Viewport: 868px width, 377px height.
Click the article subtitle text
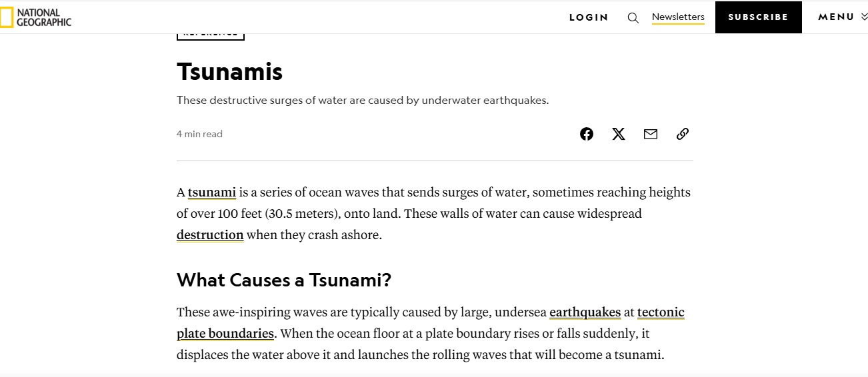click(363, 101)
